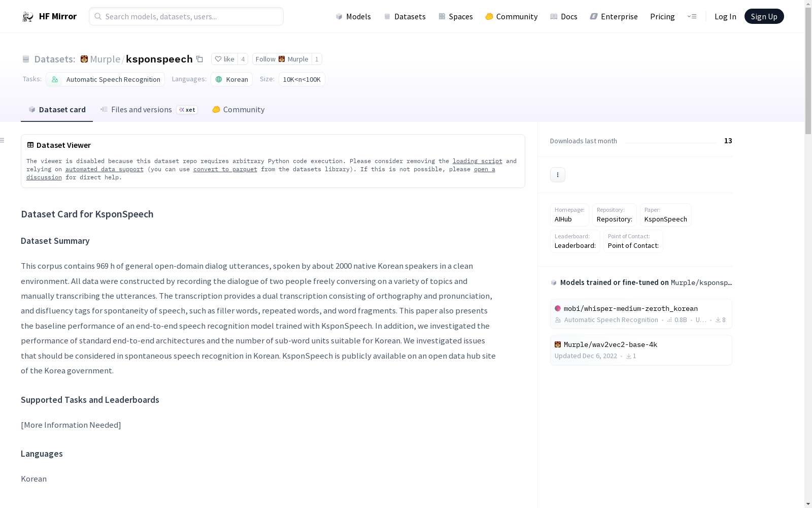Screen dimensions: 812x508
Task: Click the ksponspeech dataset title
Action: [159, 59]
